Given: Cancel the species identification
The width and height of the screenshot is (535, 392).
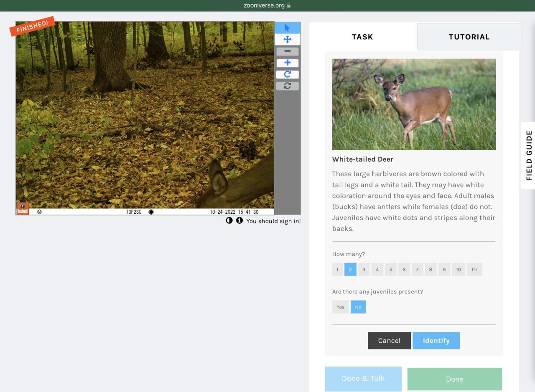Looking at the screenshot, I should click(x=389, y=341).
